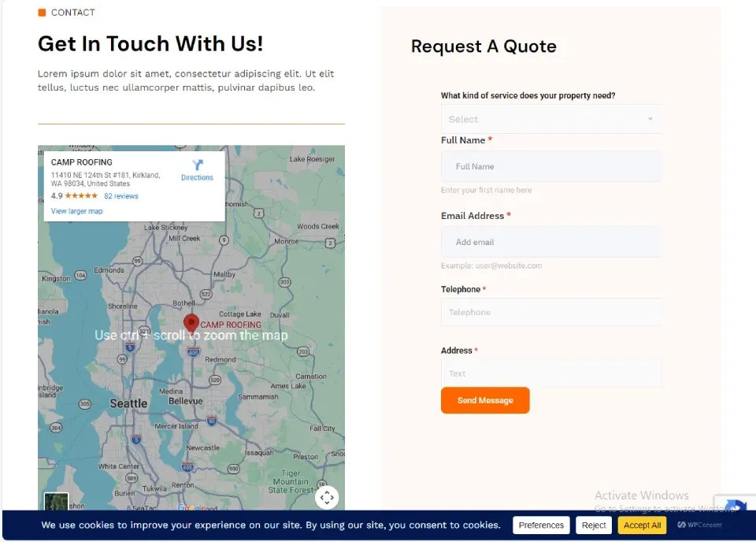Click the dropdown arrow in service selector
This screenshot has height=542, width=756.
650,119
